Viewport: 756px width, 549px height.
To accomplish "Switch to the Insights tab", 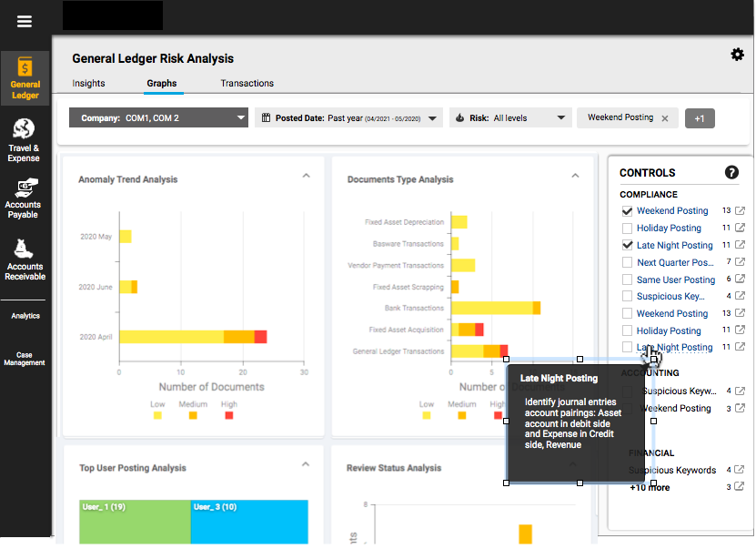I will [x=88, y=83].
